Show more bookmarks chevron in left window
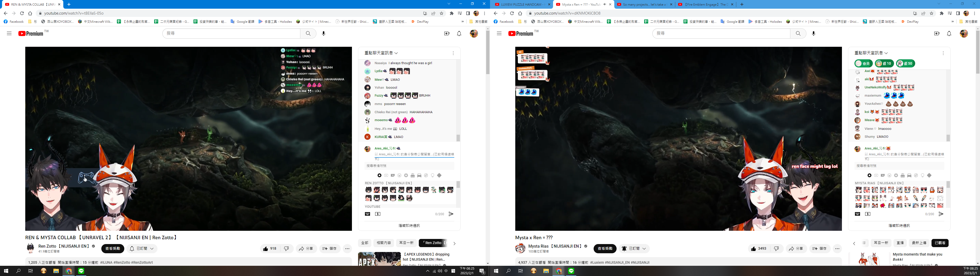 (462, 22)
